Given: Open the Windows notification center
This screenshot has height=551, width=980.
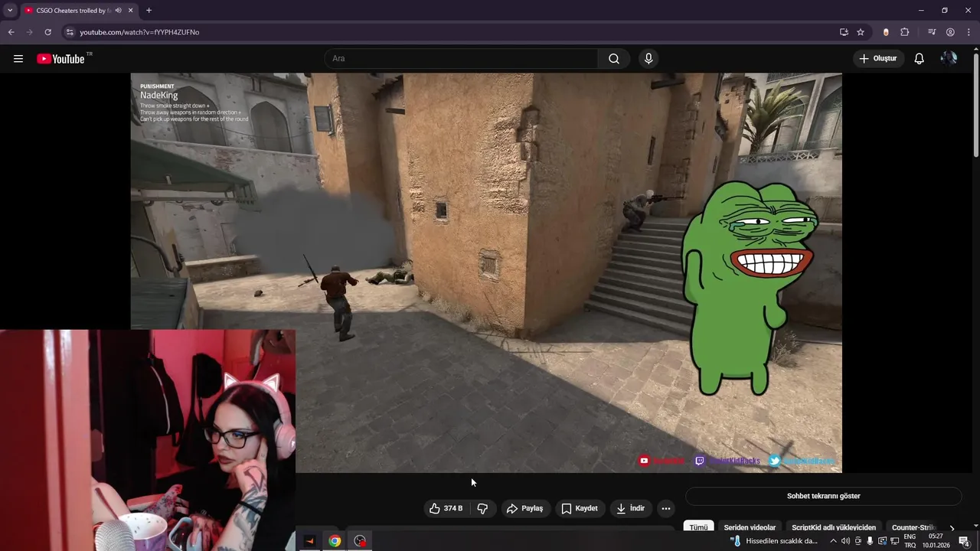Looking at the screenshot, I should (x=964, y=541).
